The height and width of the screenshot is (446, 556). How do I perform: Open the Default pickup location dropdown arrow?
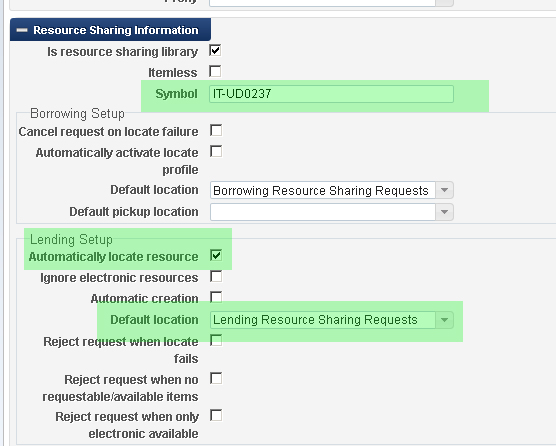pos(444,212)
